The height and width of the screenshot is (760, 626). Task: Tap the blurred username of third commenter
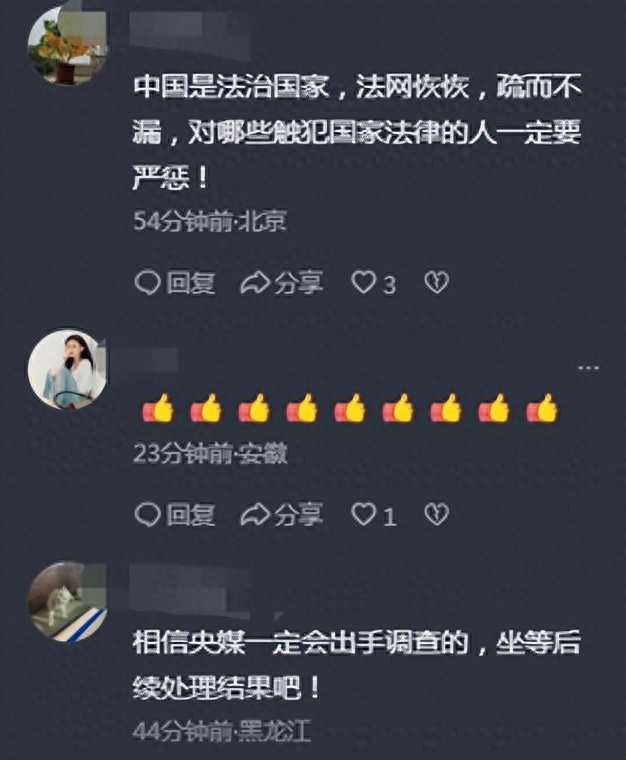pyautogui.click(x=190, y=591)
